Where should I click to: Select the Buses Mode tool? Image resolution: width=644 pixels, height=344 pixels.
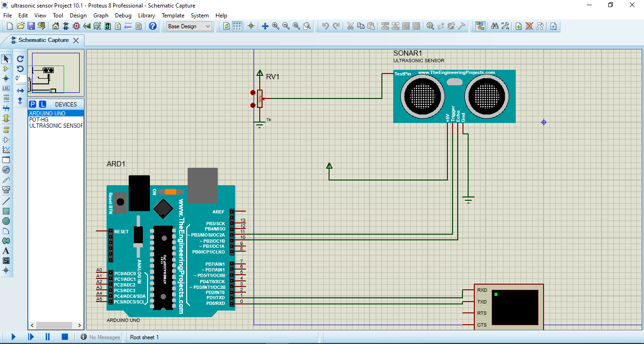click(x=6, y=108)
